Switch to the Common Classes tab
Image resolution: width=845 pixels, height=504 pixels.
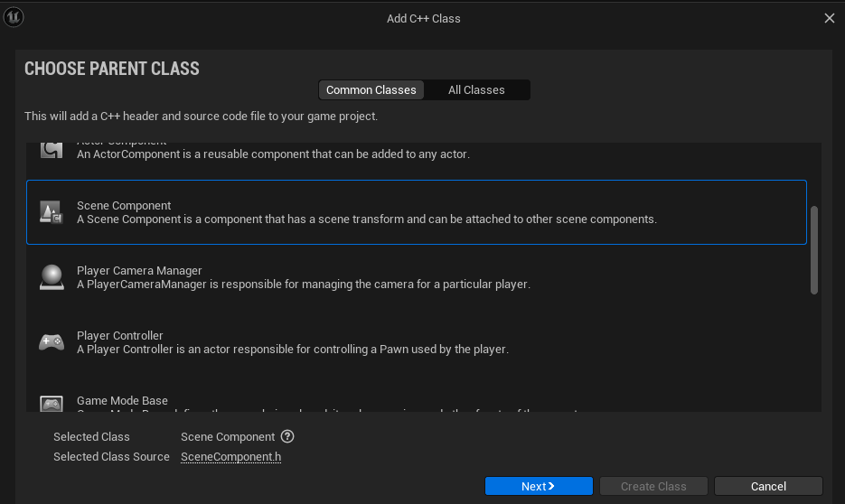click(371, 90)
